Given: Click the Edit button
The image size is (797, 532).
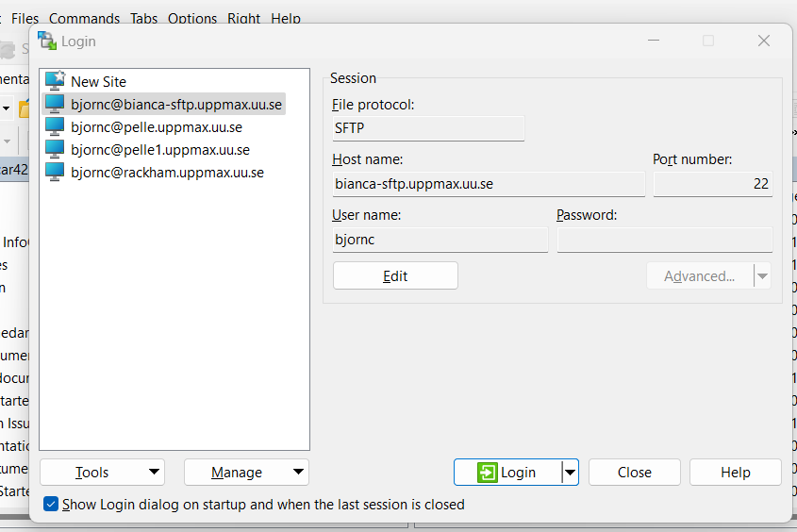Looking at the screenshot, I should click(395, 276).
